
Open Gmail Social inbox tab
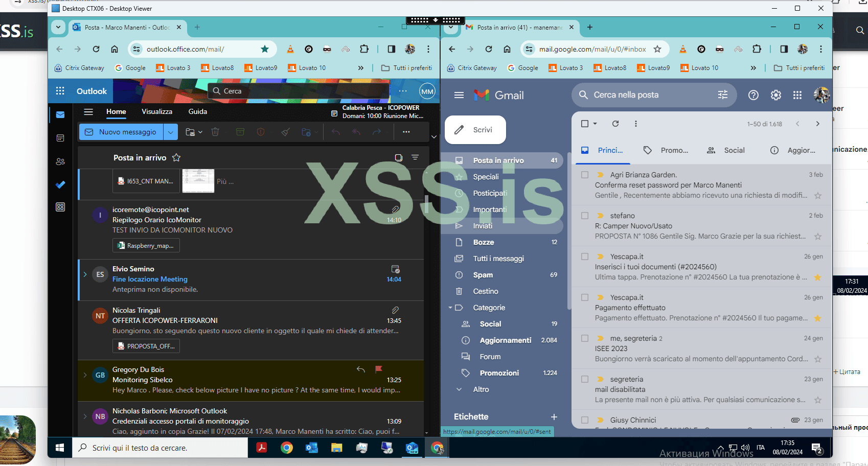725,150
